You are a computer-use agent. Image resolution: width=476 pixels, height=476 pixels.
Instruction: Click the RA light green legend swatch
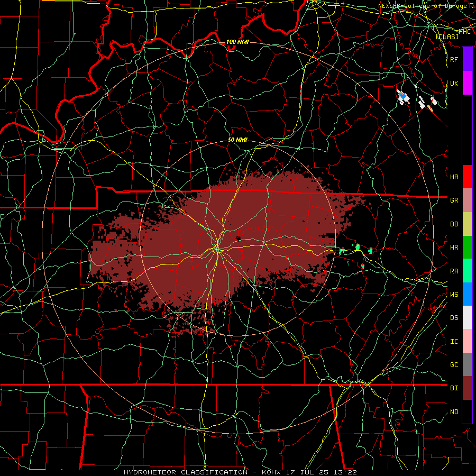click(x=467, y=271)
